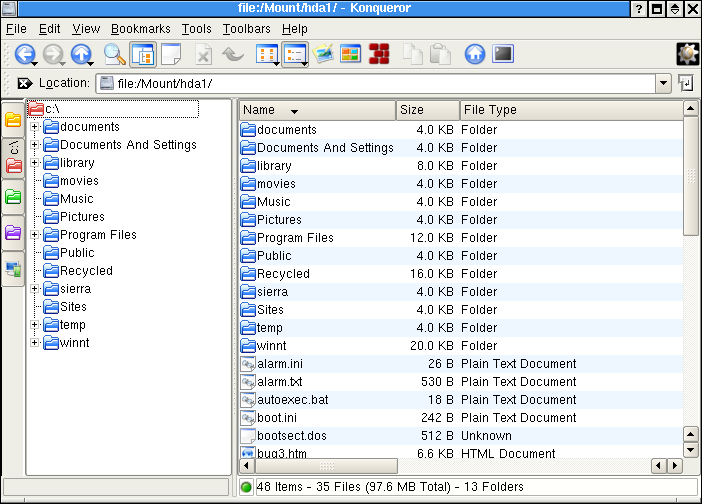The width and height of the screenshot is (702, 504).
Task: Go up one folder with Up icon
Action: (x=81, y=55)
